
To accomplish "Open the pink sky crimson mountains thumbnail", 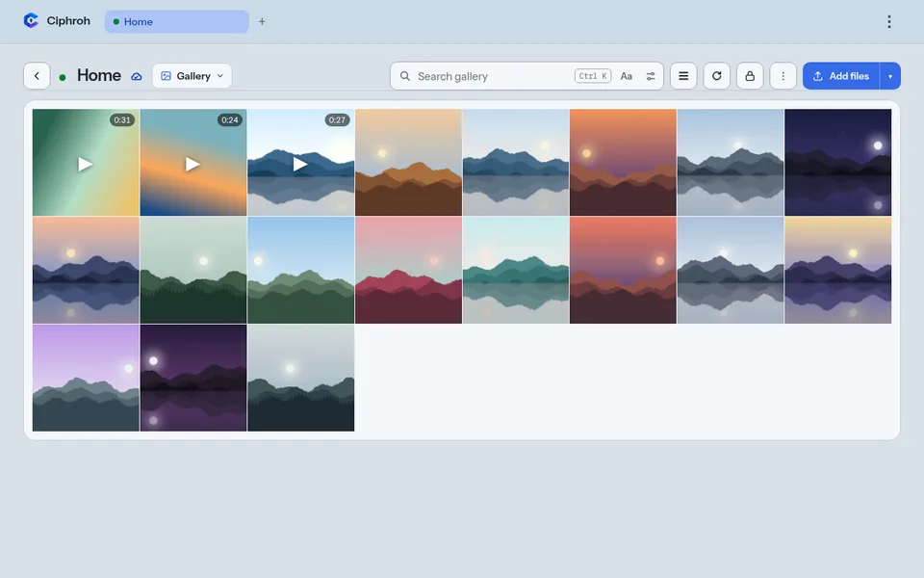I will [x=408, y=270].
